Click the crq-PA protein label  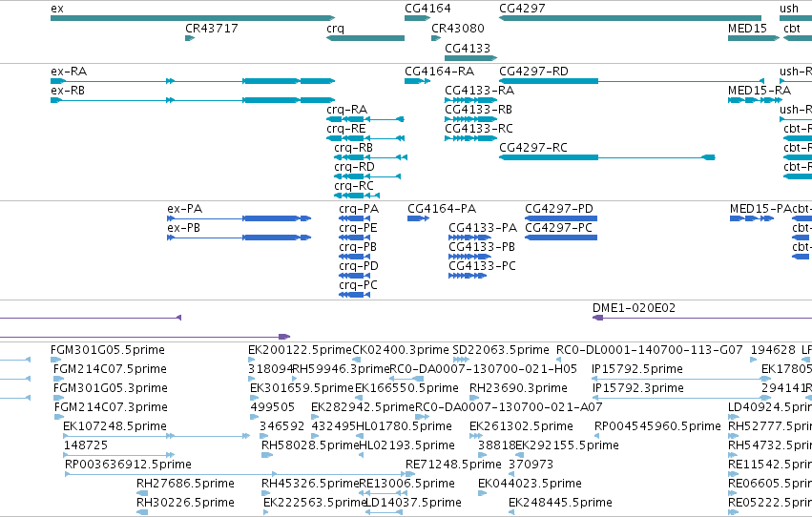pyautogui.click(x=359, y=209)
